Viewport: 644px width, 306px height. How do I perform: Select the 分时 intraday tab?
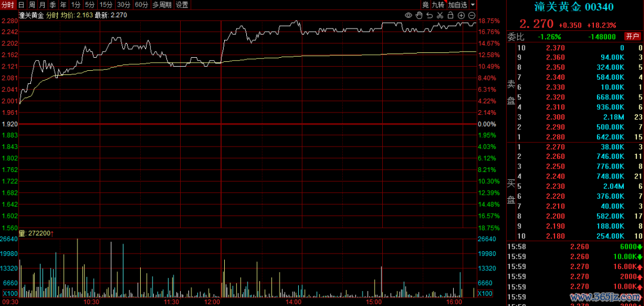pyautogui.click(x=7, y=5)
